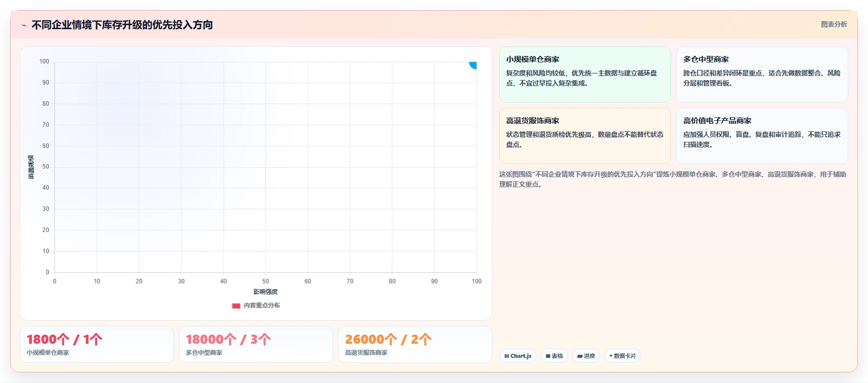Click the description text 复杂度和风险均较低
This screenshot has height=383, width=868.
point(582,78)
